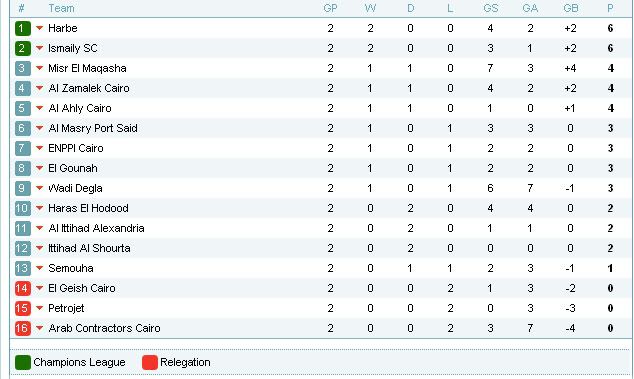This screenshot has height=379, width=634.
Task: Sort by the Team column header
Action: click(61, 8)
